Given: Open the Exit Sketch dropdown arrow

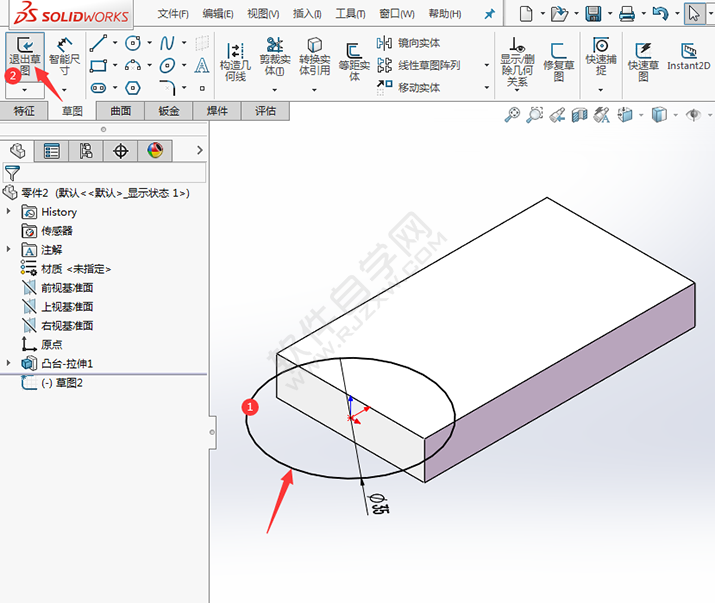Looking at the screenshot, I should coord(25,90).
